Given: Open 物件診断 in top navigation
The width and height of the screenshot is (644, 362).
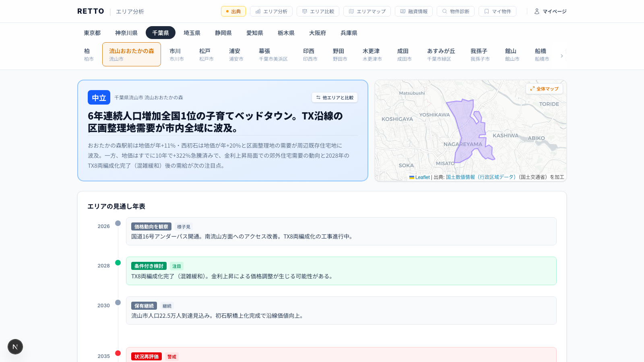Looking at the screenshot, I should [x=456, y=11].
